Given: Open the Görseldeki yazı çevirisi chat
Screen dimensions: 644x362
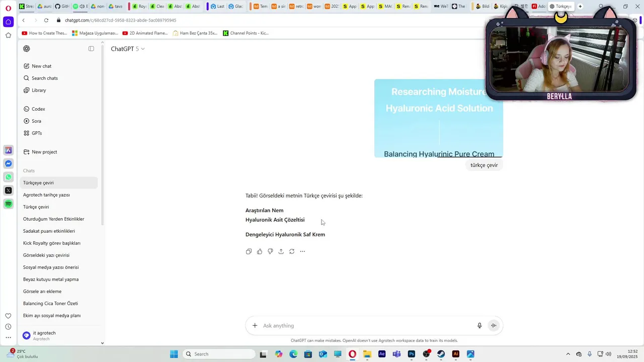Looking at the screenshot, I should (x=59, y=255).
